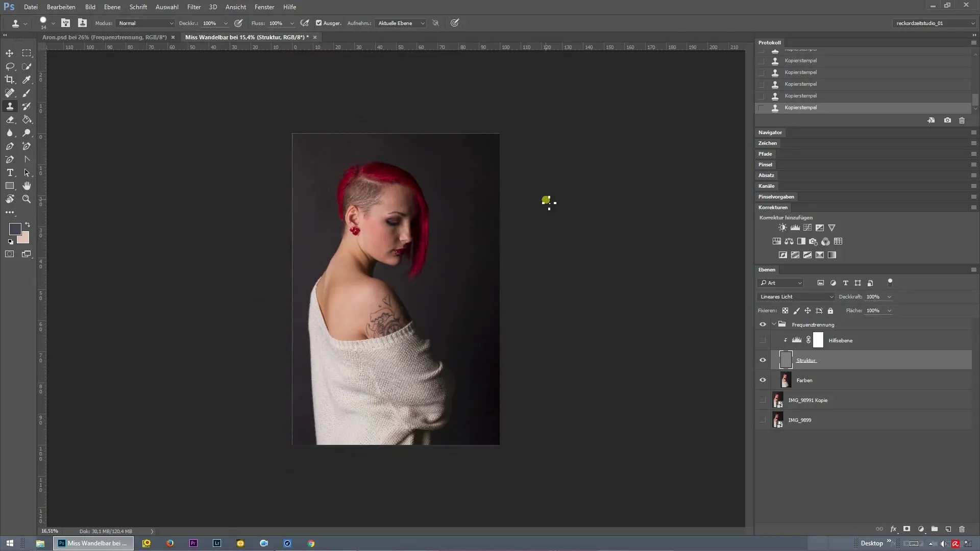Image resolution: width=980 pixels, height=551 pixels.
Task: Select the Hand tool
Action: [27, 186]
